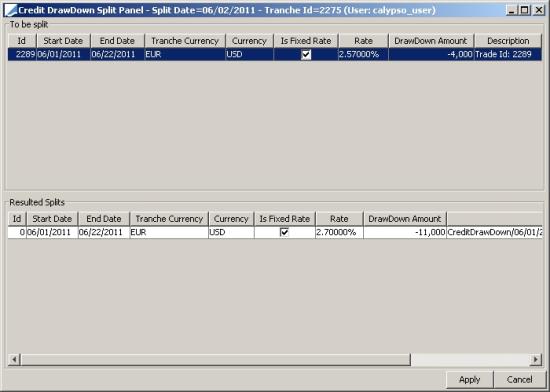Select the Id cell 2289
The image size is (550, 392).
pyautogui.click(x=22, y=54)
